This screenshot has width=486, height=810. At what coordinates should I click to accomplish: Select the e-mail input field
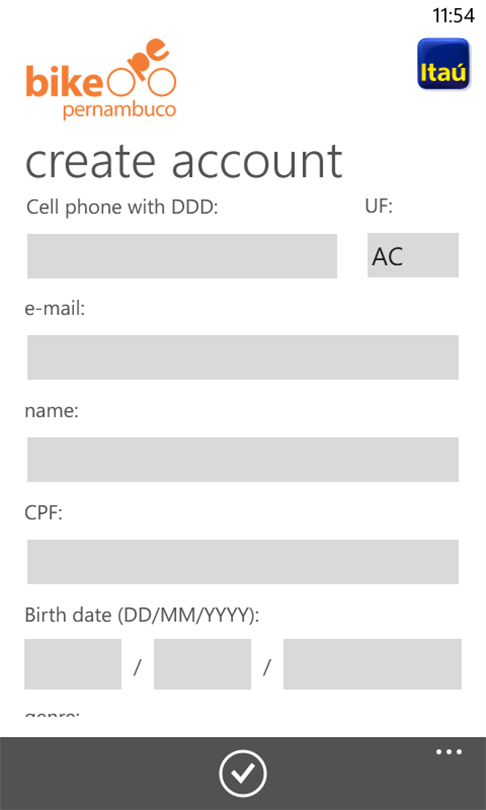click(x=243, y=357)
